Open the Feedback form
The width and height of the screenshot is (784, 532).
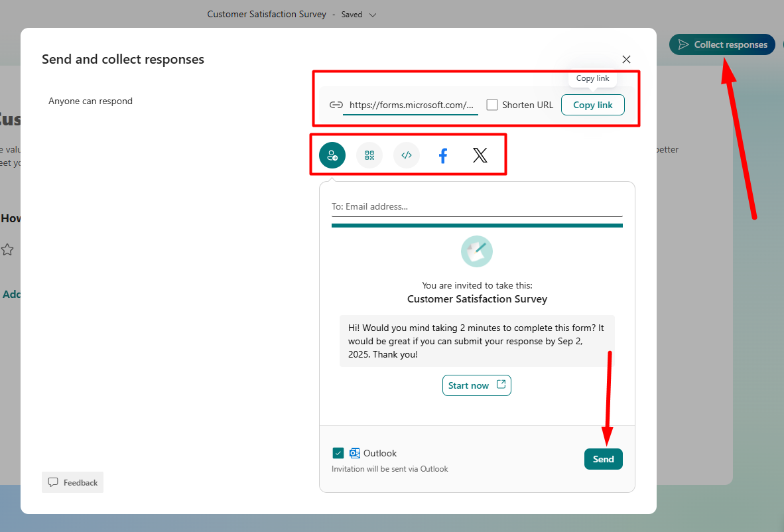click(72, 482)
